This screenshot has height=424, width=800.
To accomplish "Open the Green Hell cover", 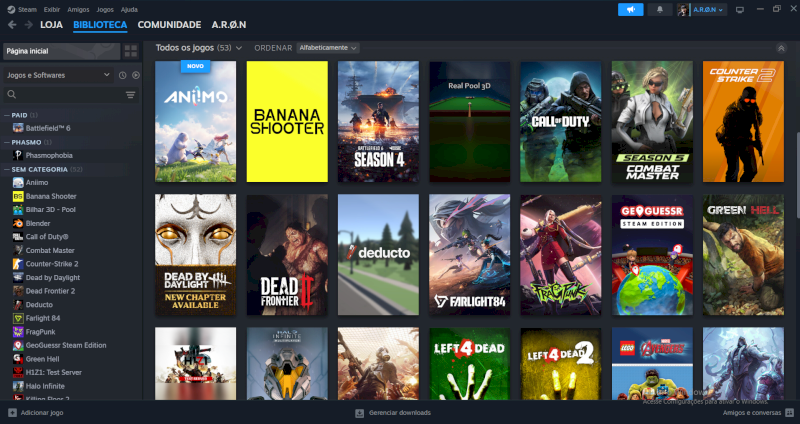I will (743, 255).
